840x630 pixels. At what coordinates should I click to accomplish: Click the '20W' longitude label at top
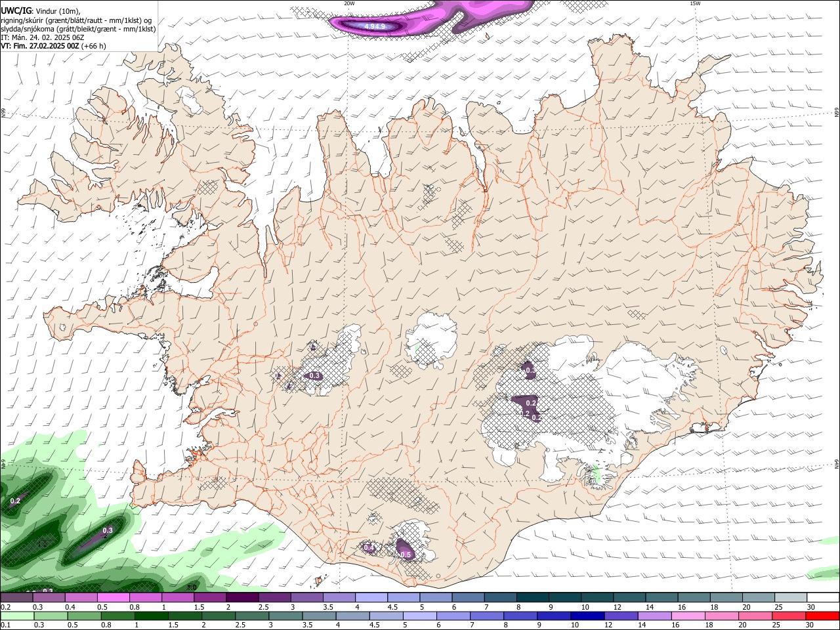pos(349,3)
